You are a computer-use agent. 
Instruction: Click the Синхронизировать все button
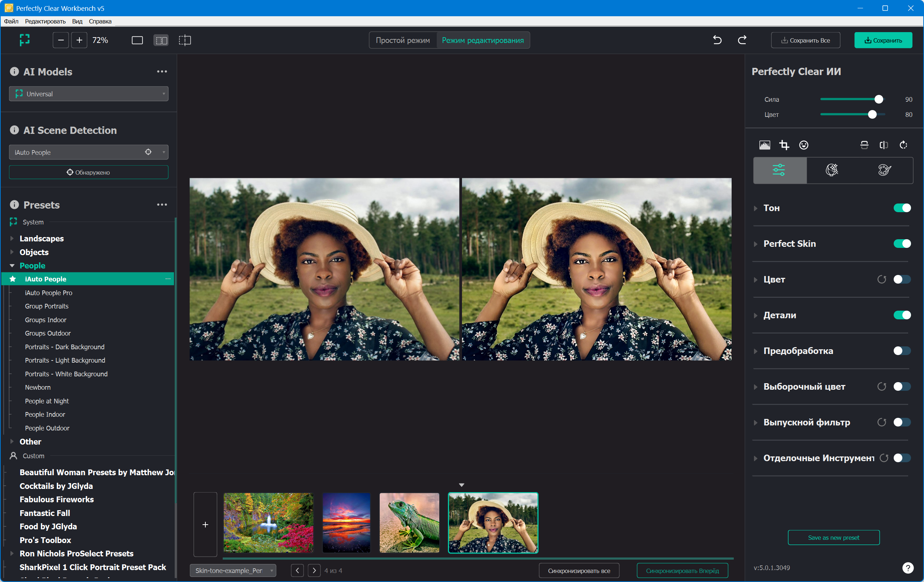click(579, 570)
